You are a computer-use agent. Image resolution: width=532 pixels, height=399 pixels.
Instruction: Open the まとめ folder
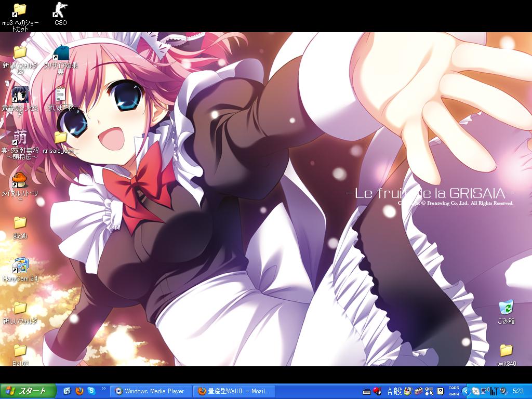pos(20,223)
